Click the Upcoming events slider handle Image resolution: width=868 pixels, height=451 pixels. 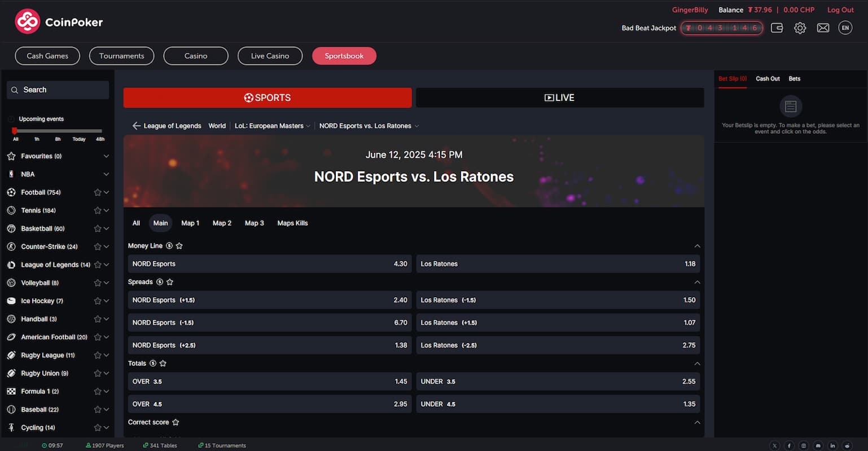click(x=15, y=131)
